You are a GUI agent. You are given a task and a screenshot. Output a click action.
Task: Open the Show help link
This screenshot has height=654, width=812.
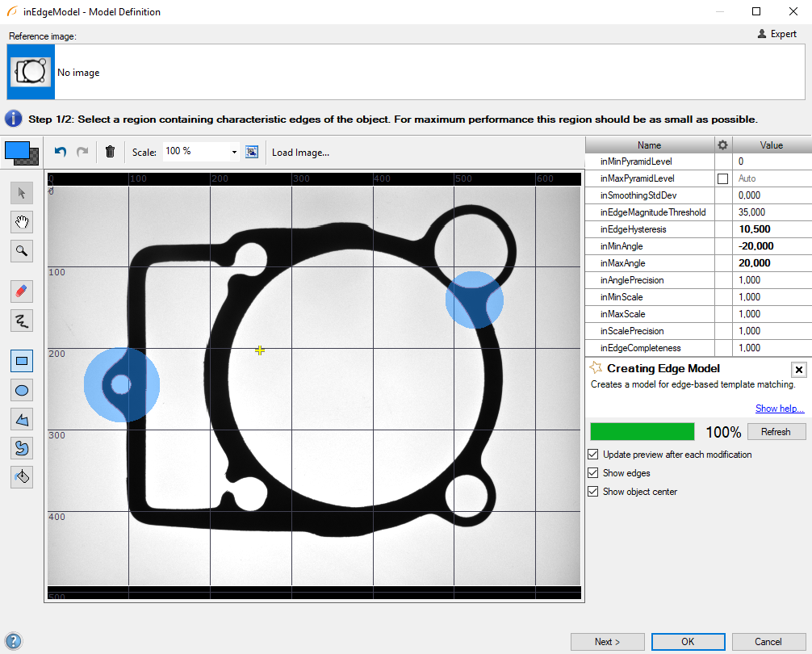pyautogui.click(x=780, y=409)
